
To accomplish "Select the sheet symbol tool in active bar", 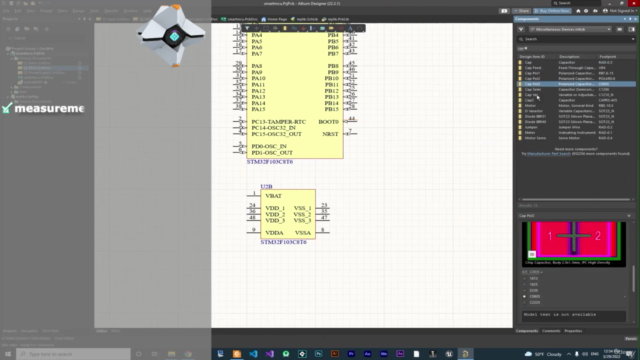I will 322,28.
